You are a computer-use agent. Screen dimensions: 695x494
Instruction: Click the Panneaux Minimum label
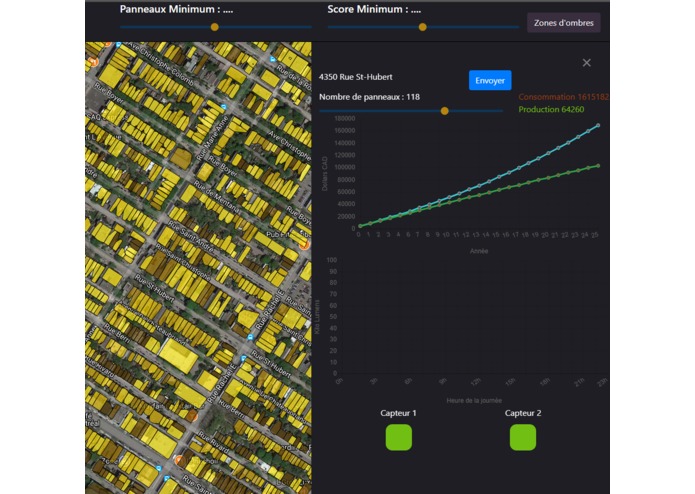click(x=176, y=9)
